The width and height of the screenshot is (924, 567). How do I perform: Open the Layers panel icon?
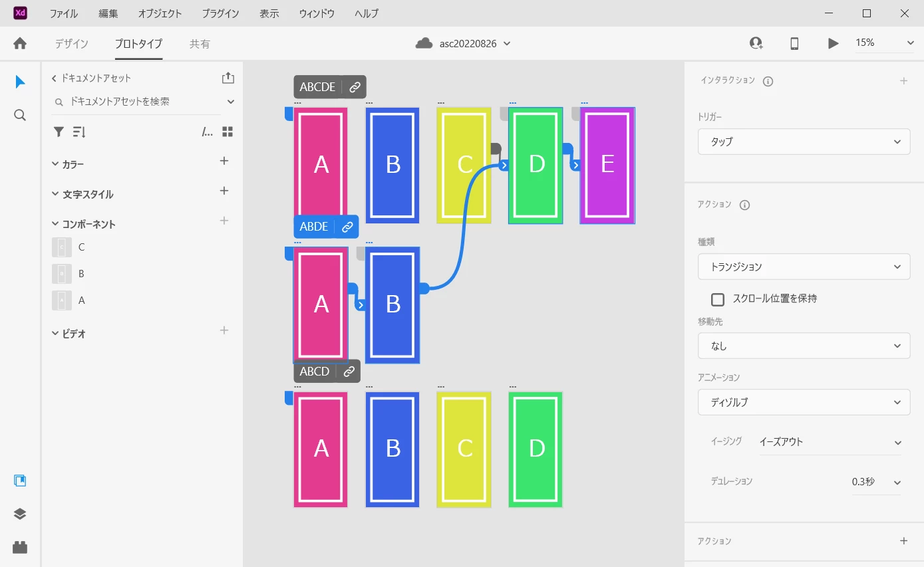(x=20, y=514)
